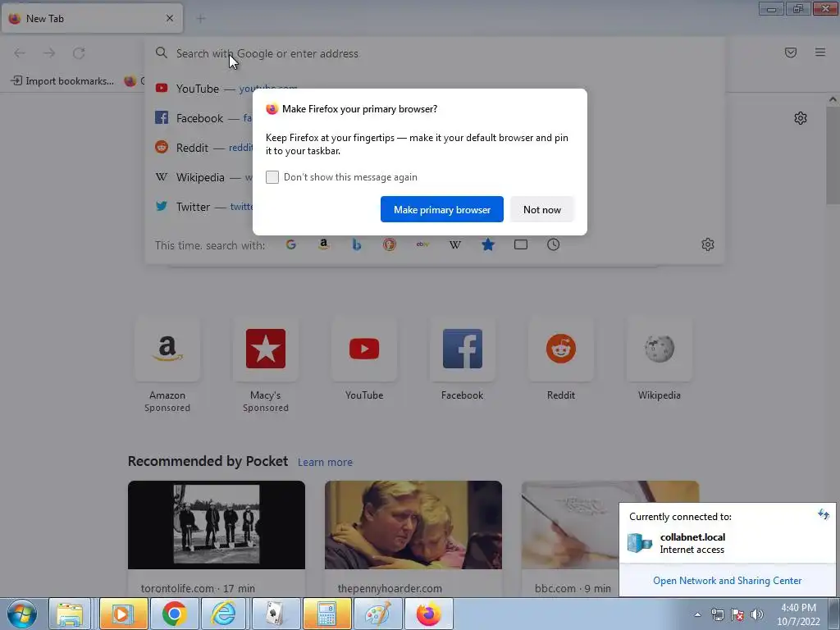Screen dimensions: 840x630
Task: Select the New Tab tab
Action: point(92,18)
